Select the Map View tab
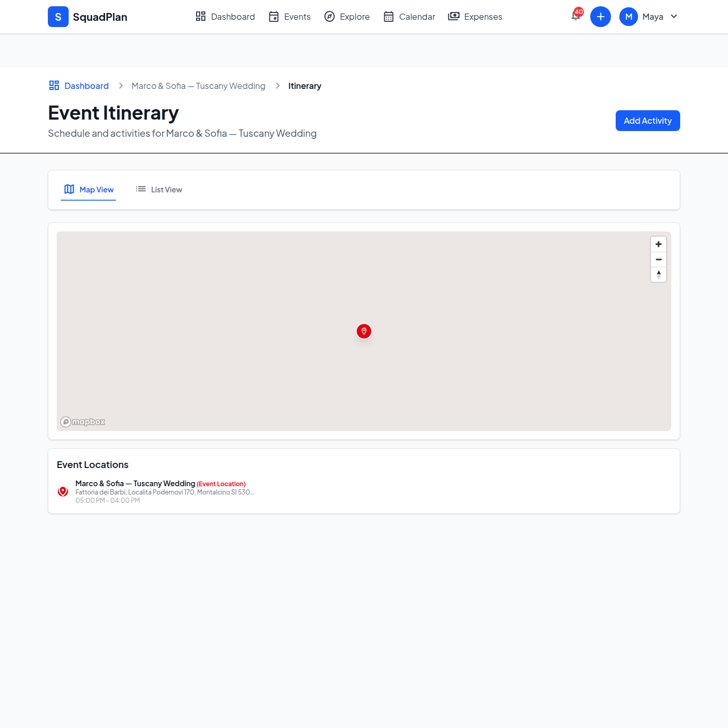Image resolution: width=728 pixels, height=728 pixels. (x=89, y=190)
